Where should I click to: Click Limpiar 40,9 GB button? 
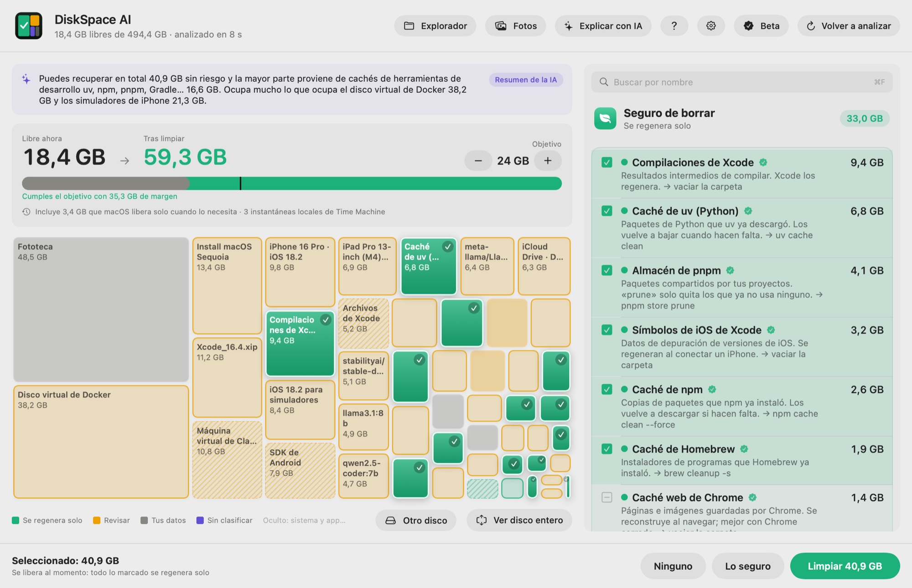pos(845,566)
